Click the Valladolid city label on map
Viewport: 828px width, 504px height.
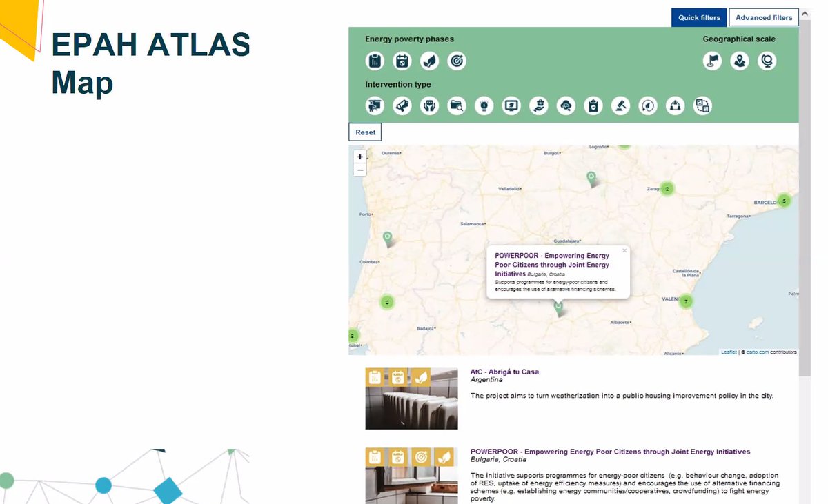click(510, 188)
